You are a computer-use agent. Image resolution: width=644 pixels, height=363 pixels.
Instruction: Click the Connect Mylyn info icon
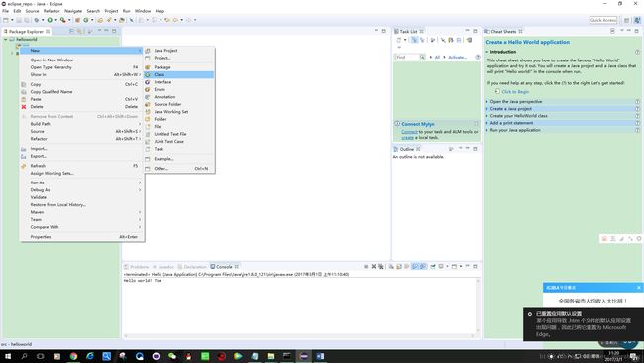coord(397,124)
